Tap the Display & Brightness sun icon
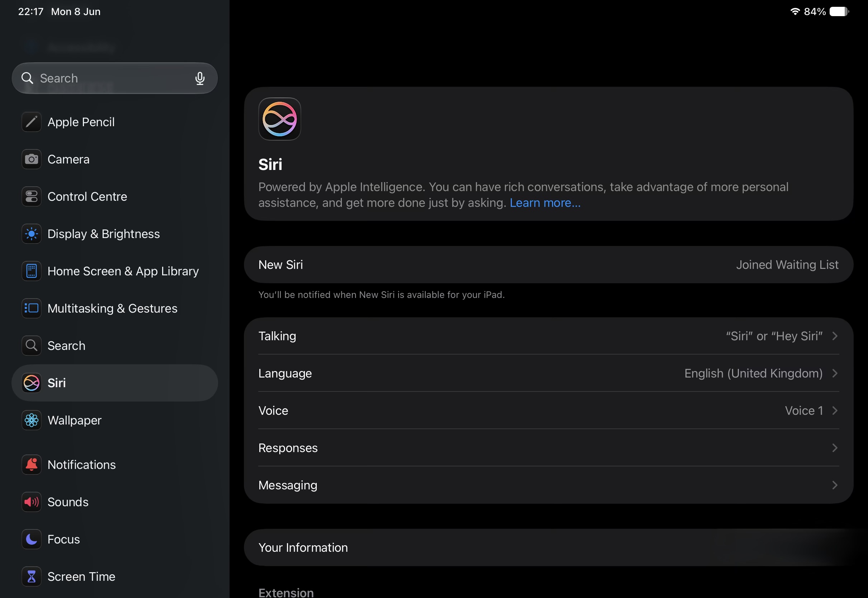The image size is (868, 598). click(x=32, y=234)
